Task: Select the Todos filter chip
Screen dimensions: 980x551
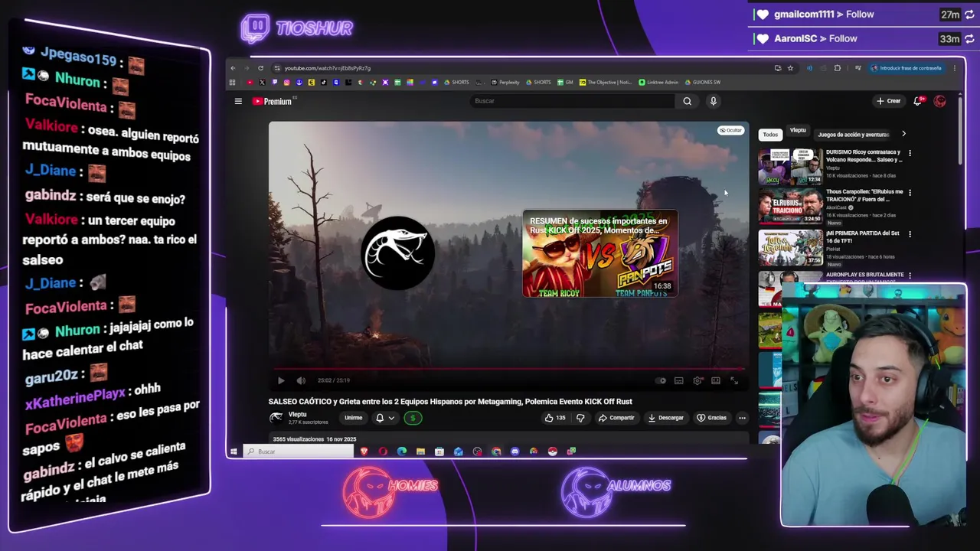Action: (x=770, y=135)
